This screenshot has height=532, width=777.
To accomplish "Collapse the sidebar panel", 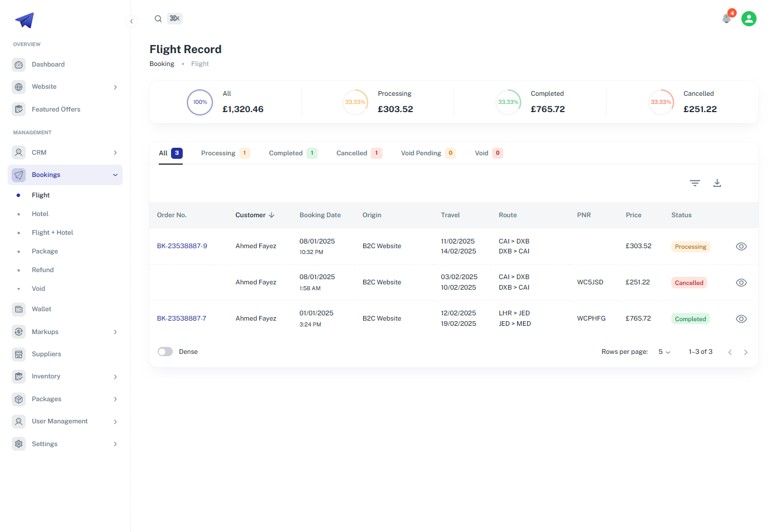I will [131, 21].
